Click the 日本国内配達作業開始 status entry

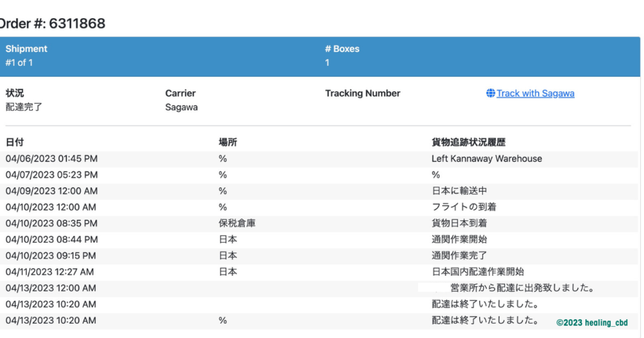(x=477, y=272)
